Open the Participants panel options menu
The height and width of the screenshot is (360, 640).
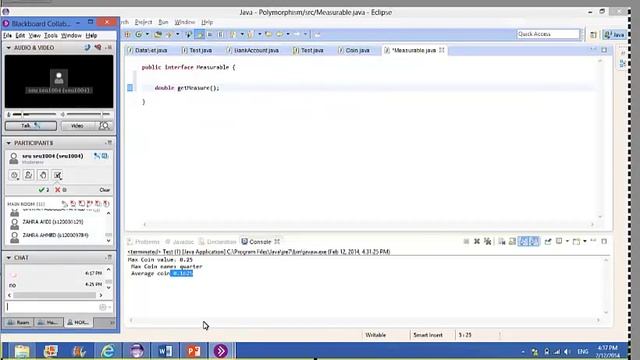109,143
